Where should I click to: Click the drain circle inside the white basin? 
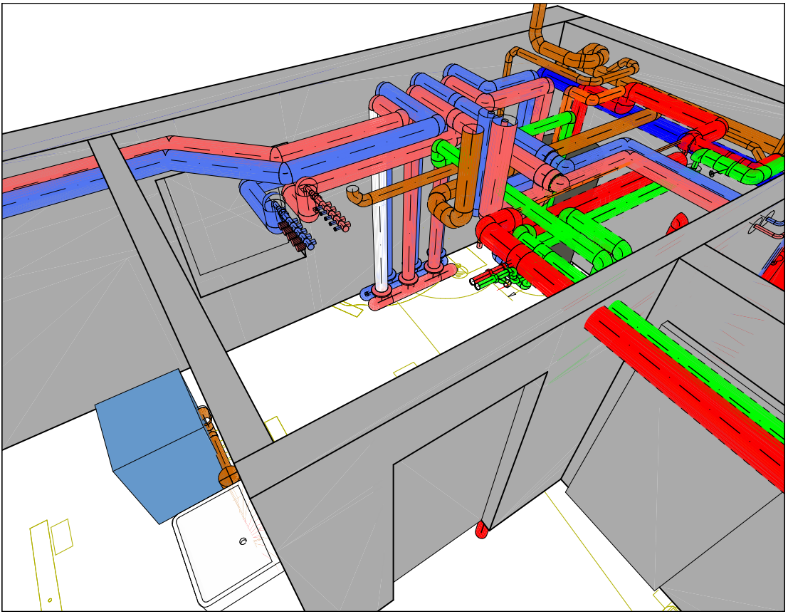243,541
